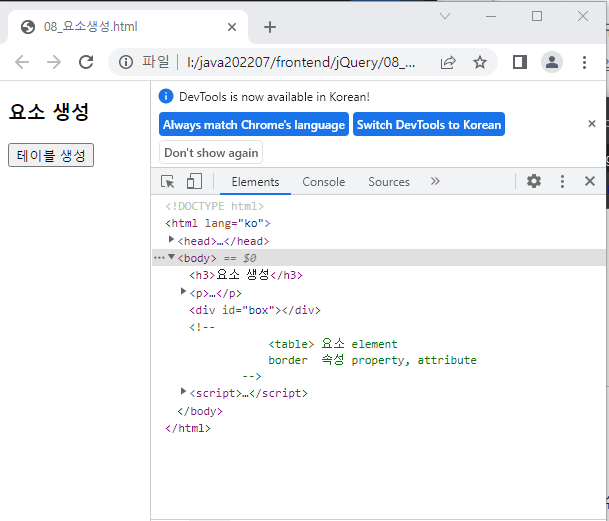Image resolution: width=609 pixels, height=521 pixels.
Task: Select the div id="box" node
Action: pyautogui.click(x=255, y=310)
